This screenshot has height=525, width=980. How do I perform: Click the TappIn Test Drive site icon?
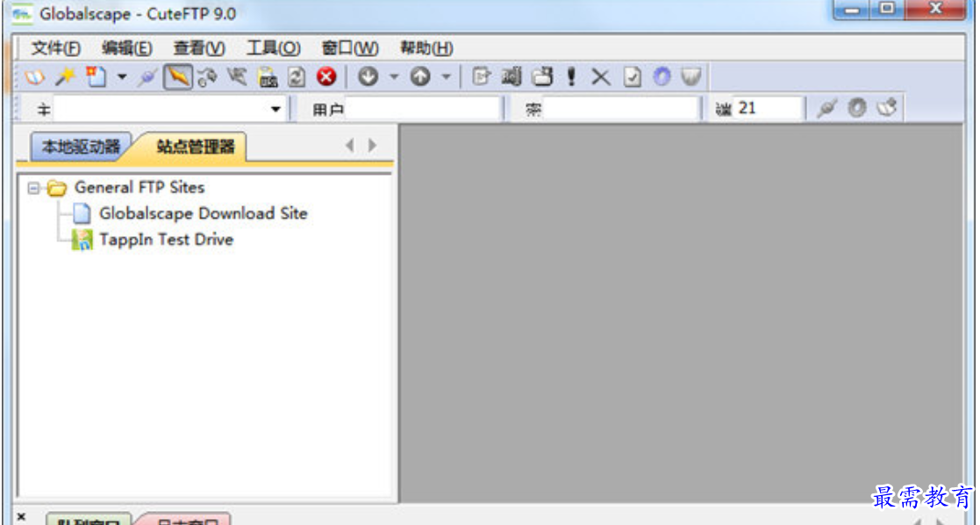point(82,240)
